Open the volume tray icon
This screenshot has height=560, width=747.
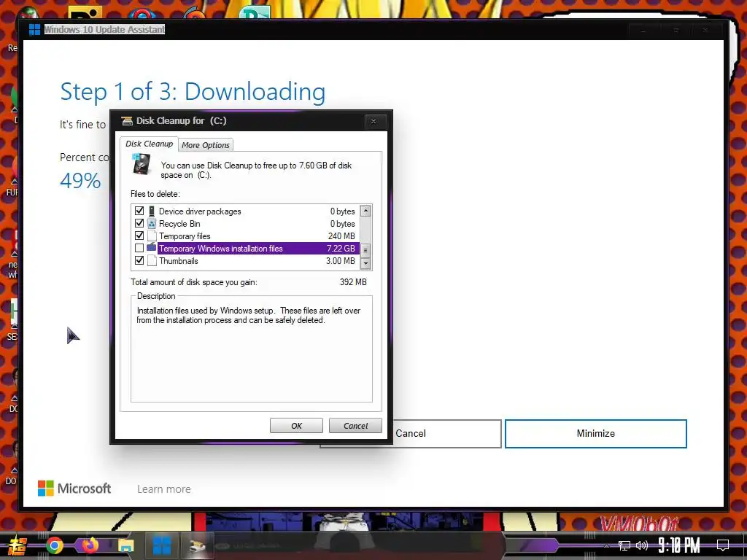642,545
